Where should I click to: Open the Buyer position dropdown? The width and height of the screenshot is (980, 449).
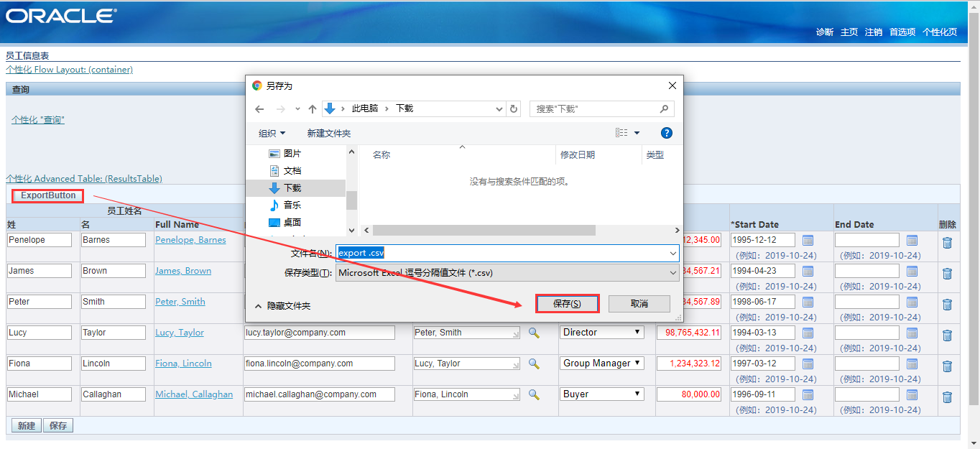(602, 394)
